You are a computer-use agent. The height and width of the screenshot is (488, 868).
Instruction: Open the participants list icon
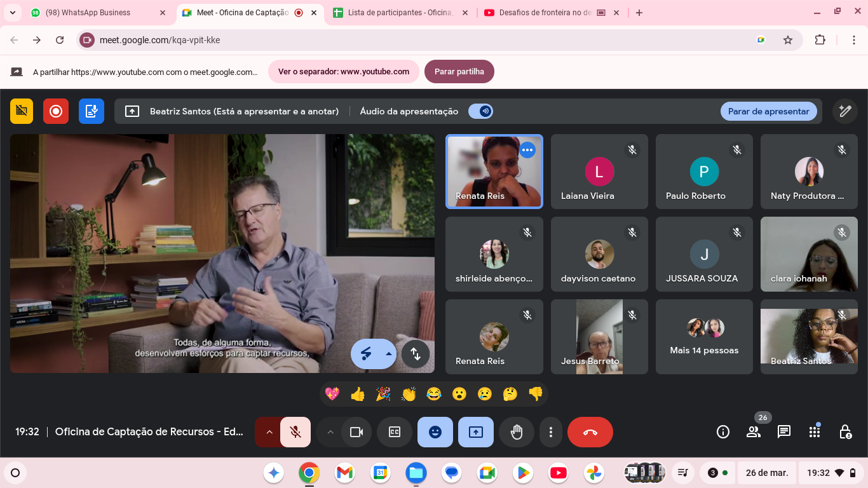(754, 432)
